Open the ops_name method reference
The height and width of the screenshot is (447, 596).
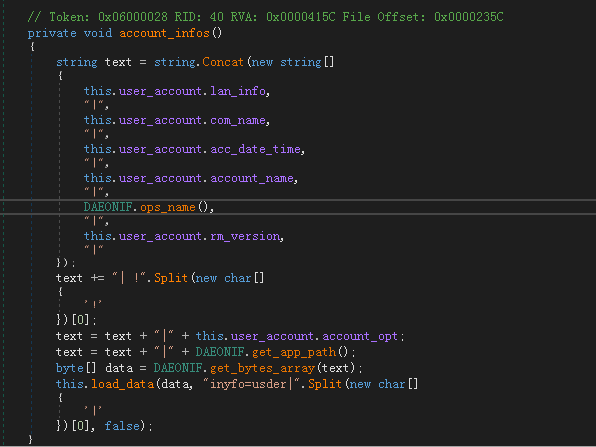(168, 207)
